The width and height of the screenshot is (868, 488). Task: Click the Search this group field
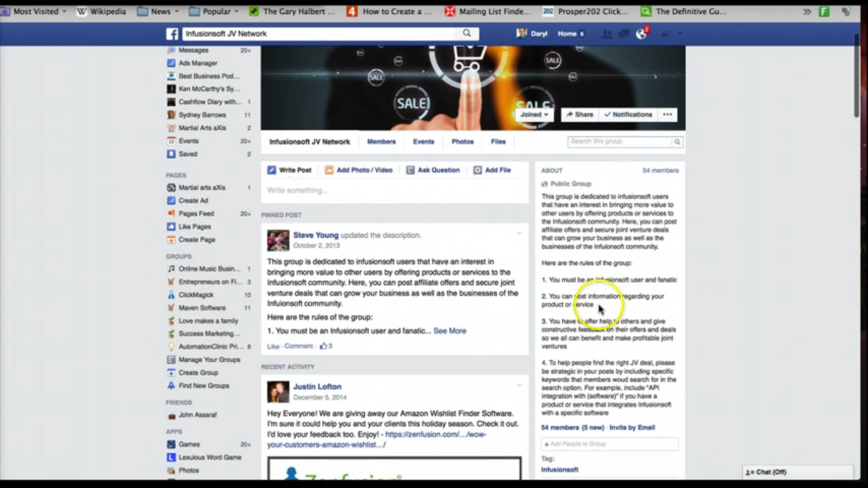pos(620,142)
